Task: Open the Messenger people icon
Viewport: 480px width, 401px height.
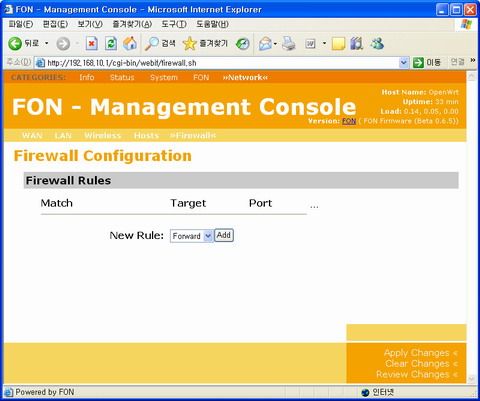Action: 377,44
